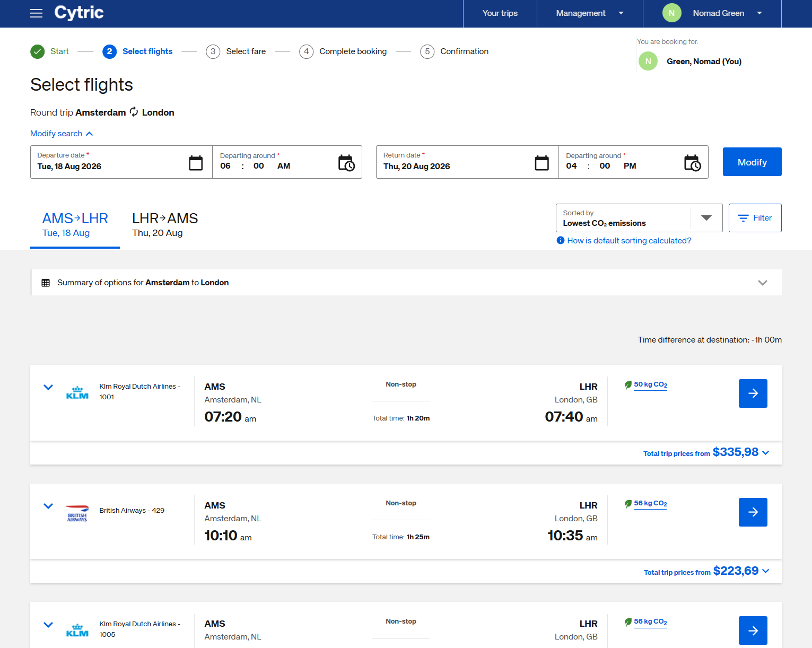
Task: Go to the Select fare step
Action: pyautogui.click(x=246, y=51)
